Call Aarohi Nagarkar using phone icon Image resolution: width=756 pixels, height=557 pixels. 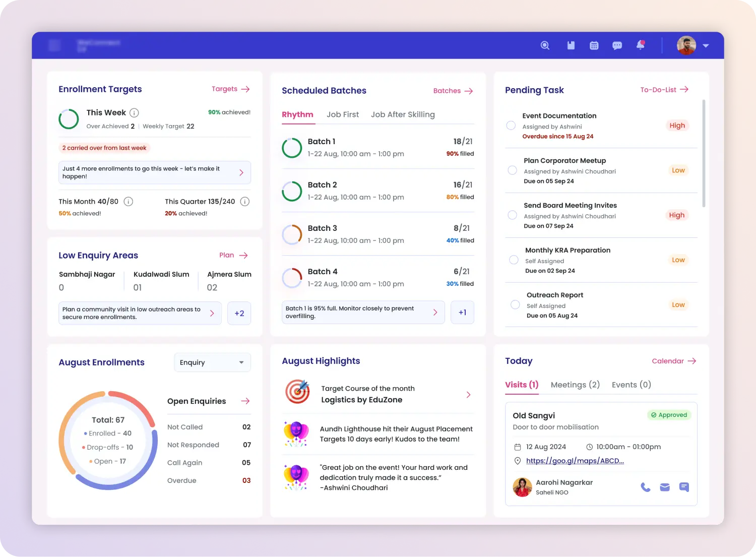[645, 487]
